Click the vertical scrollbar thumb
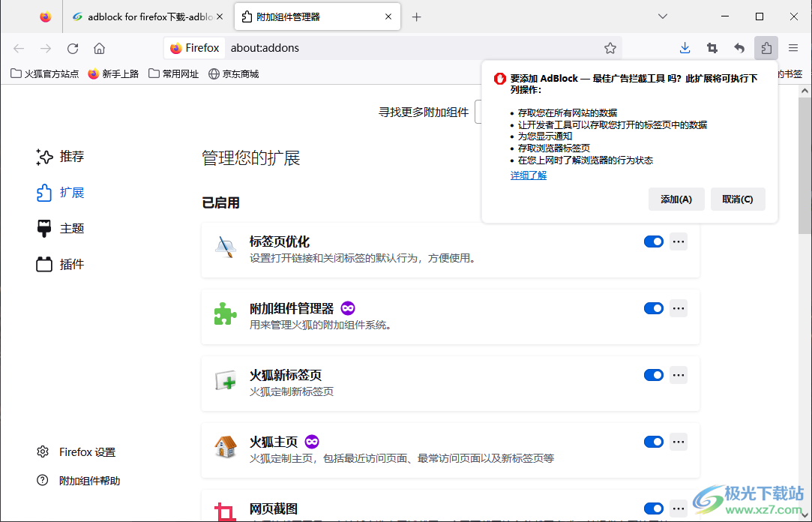Image resolution: width=812 pixels, height=522 pixels. [x=805, y=166]
